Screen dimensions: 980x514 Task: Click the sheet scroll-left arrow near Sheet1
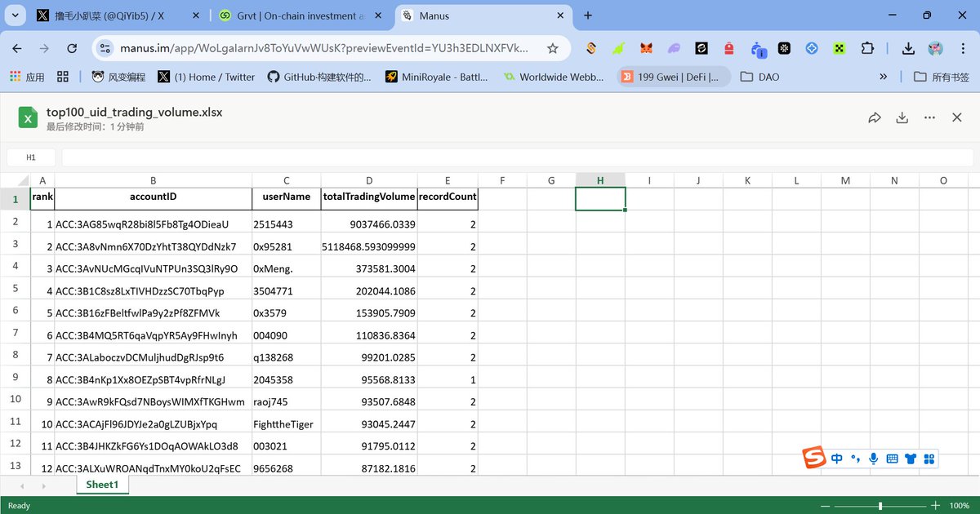coord(21,485)
